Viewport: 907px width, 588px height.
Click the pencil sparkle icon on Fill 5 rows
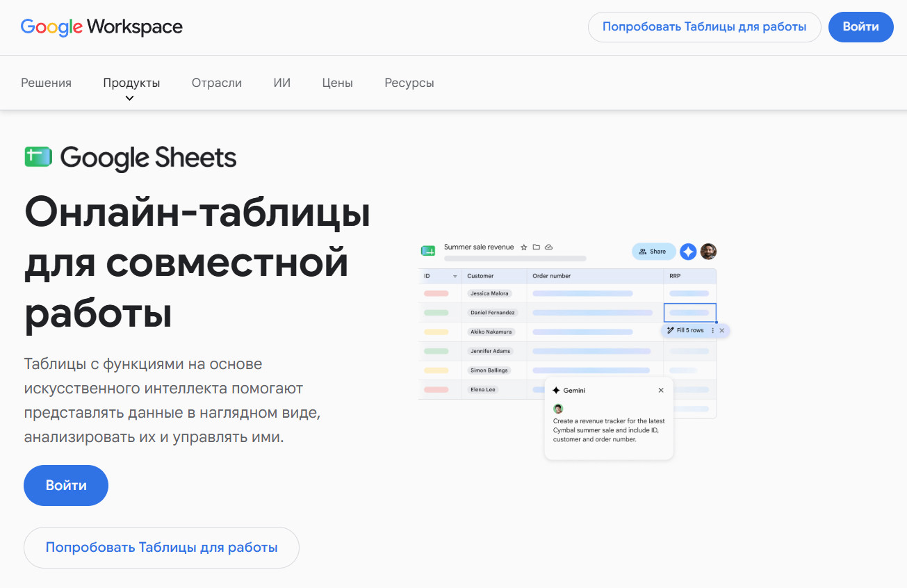coord(670,330)
